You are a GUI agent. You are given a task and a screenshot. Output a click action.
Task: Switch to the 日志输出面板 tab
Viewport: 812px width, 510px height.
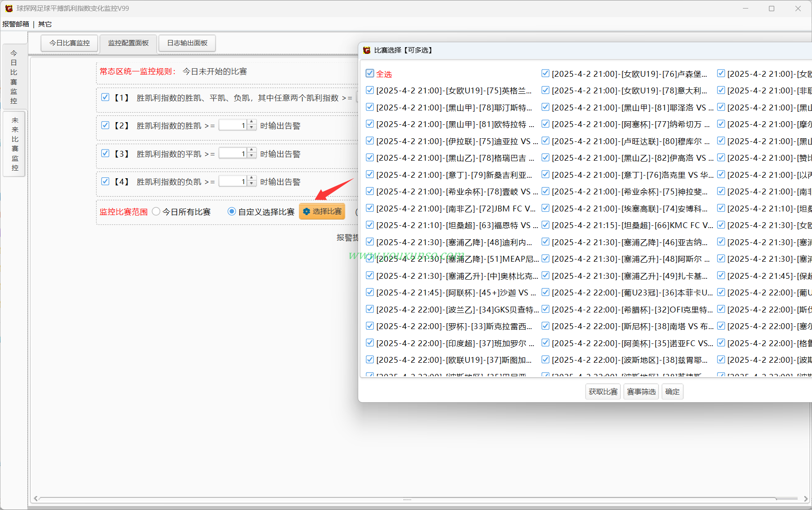(x=187, y=43)
